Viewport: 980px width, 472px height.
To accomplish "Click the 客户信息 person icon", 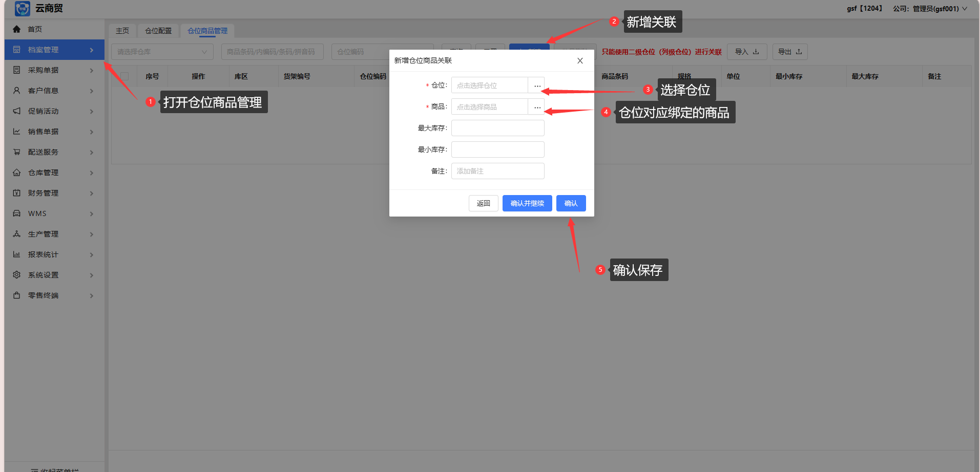I will (16, 91).
